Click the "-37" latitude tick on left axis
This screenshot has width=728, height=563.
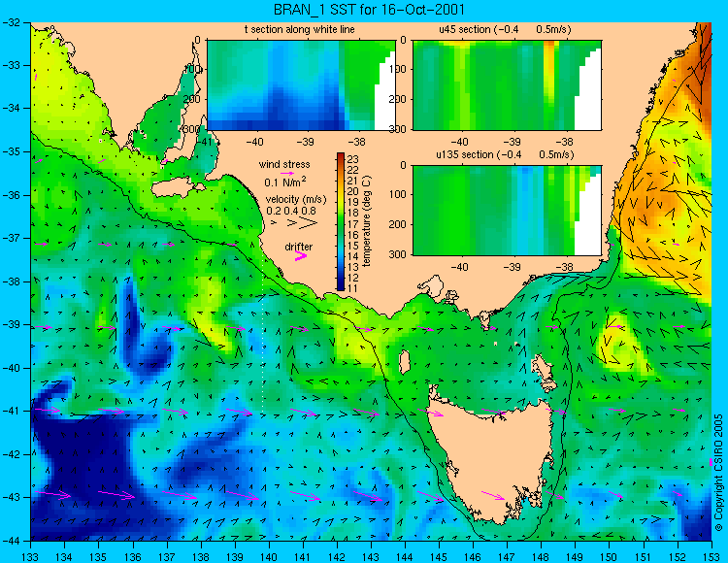pos(11,238)
